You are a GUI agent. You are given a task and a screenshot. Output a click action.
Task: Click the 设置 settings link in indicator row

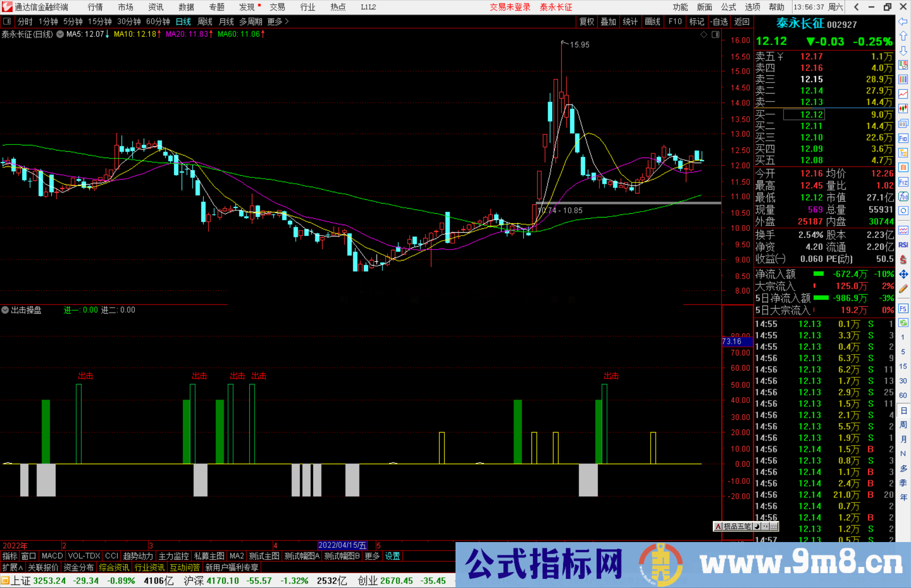pyautogui.click(x=393, y=556)
